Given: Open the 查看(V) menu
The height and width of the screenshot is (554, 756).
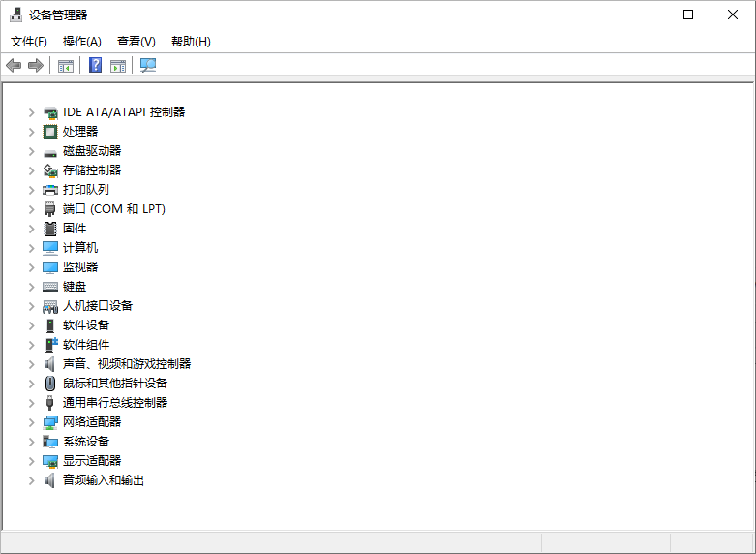Looking at the screenshot, I should pos(136,42).
